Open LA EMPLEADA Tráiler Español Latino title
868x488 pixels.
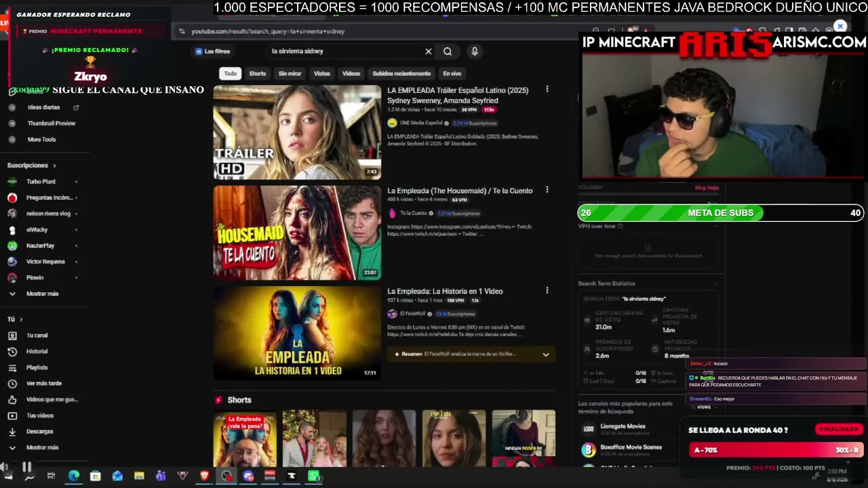pos(458,96)
